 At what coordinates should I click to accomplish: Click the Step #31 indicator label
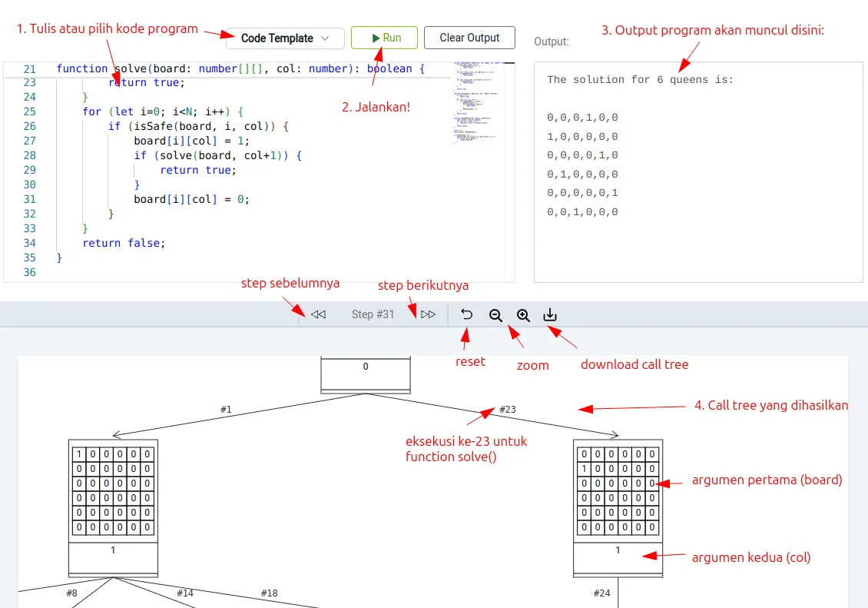[373, 314]
